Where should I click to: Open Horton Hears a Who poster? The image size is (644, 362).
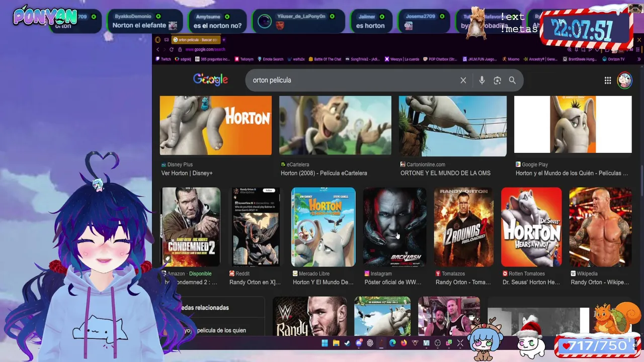(x=531, y=227)
